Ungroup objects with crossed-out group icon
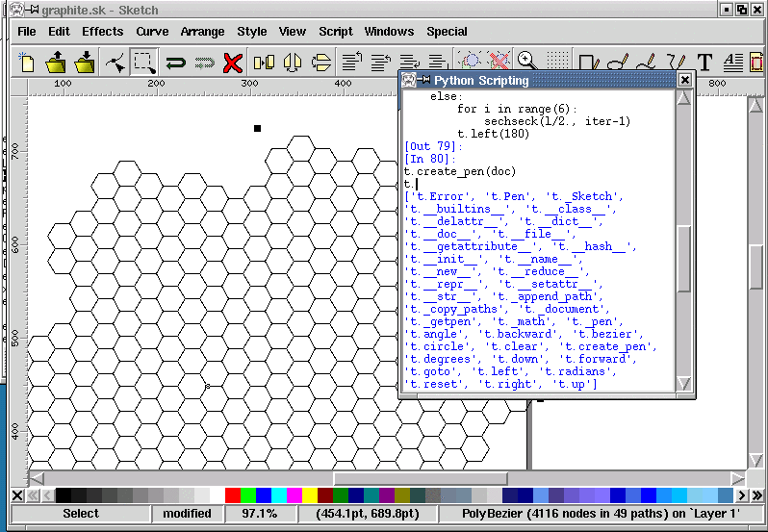Screen dimensions: 768x532 tap(499, 61)
